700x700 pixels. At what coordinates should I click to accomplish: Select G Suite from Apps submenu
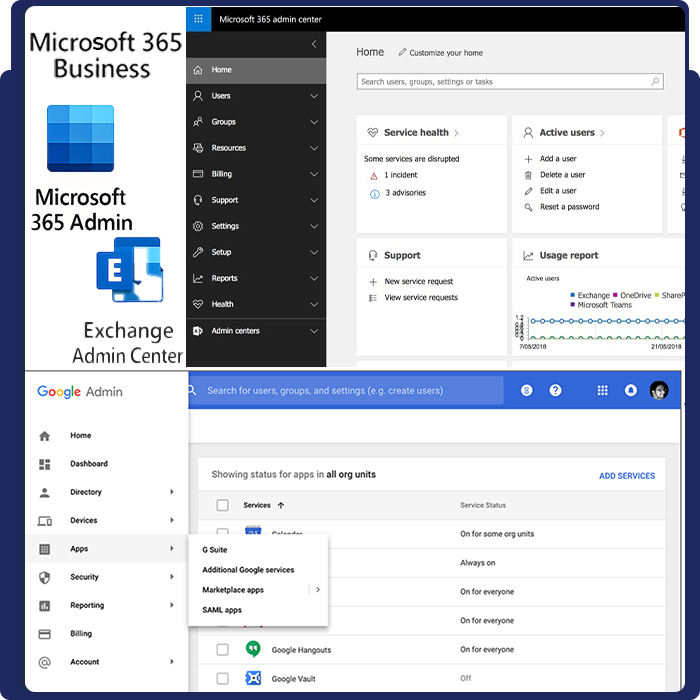(215, 550)
